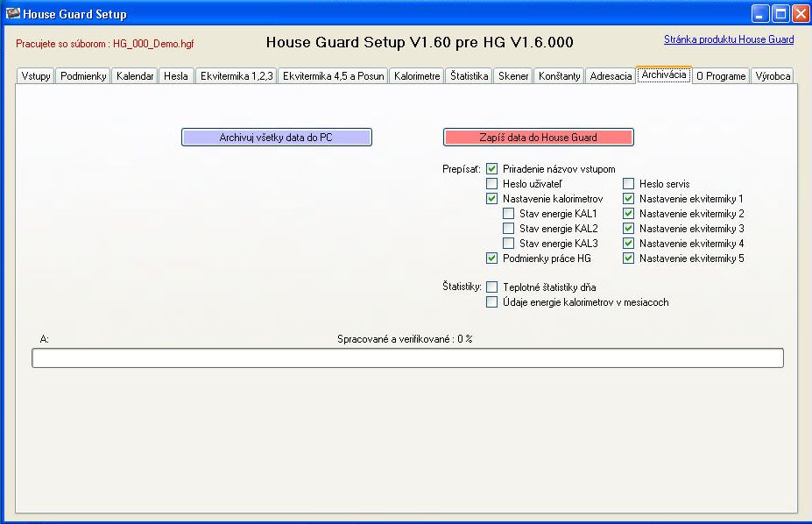Enable Stav energie KAL1 checkbox
Image resolution: width=812 pixels, height=524 pixels.
[x=509, y=214]
